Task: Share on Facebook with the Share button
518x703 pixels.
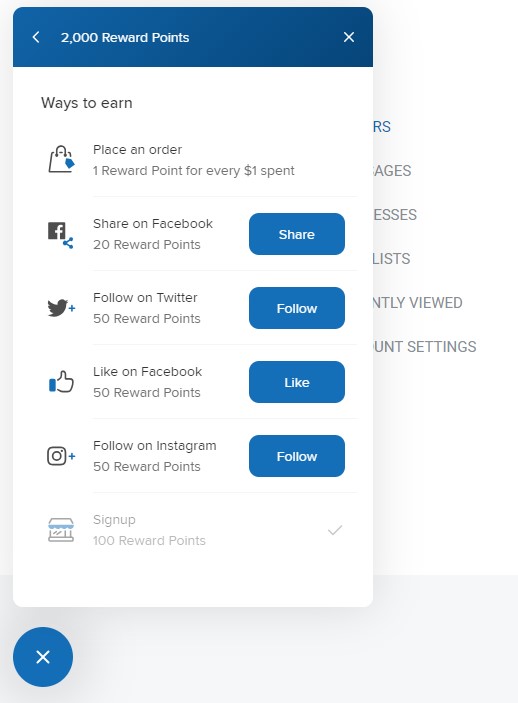Action: tap(297, 234)
